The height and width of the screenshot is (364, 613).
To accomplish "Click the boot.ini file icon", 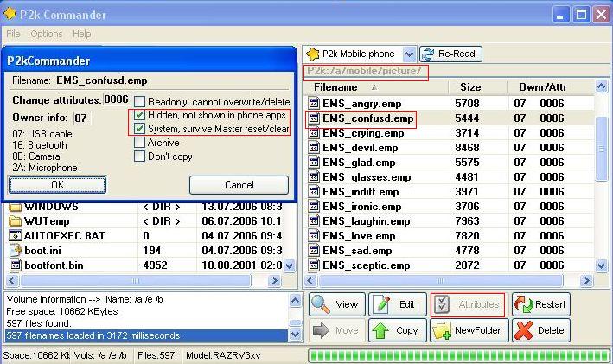I will pos(16,251).
